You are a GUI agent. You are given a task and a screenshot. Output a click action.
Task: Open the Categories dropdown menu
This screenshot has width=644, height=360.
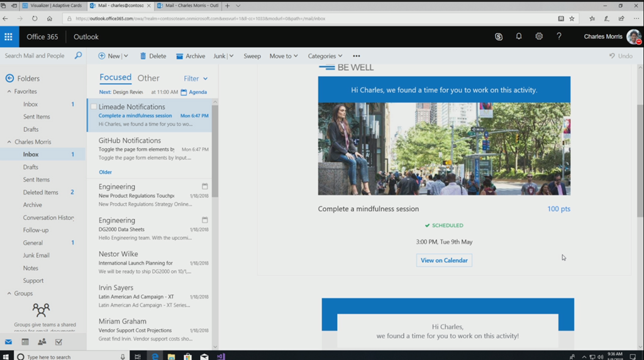(325, 56)
